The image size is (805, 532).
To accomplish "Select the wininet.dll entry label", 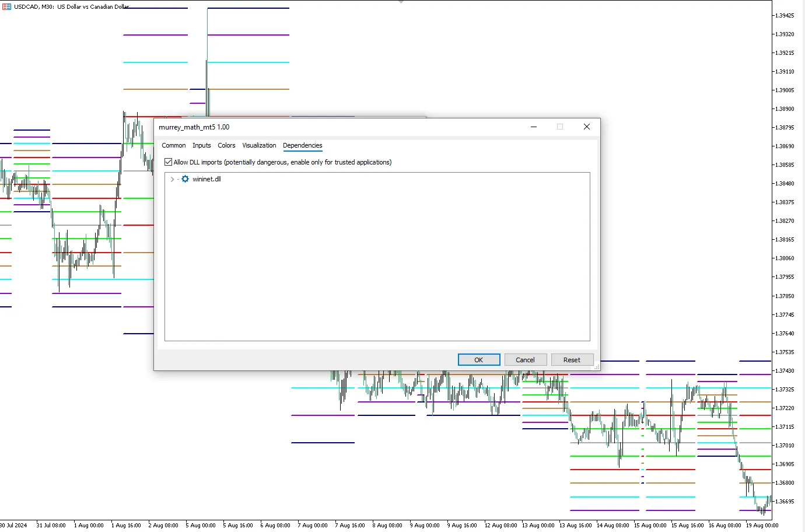I will click(206, 179).
